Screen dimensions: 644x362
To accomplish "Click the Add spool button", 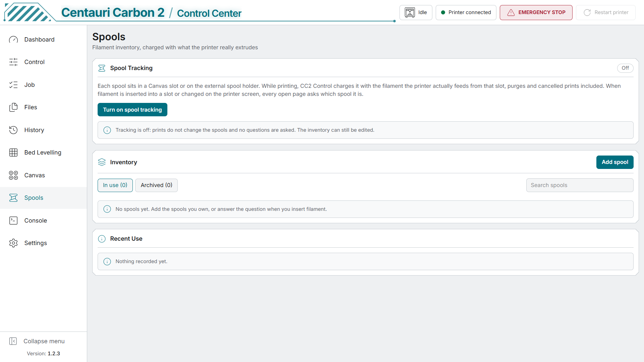I will coord(615,162).
